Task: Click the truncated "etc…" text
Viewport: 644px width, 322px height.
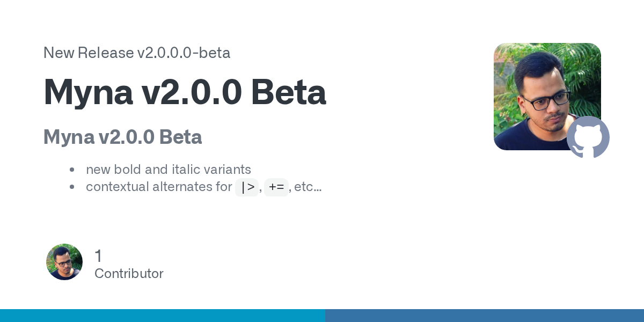Action: [x=308, y=187]
